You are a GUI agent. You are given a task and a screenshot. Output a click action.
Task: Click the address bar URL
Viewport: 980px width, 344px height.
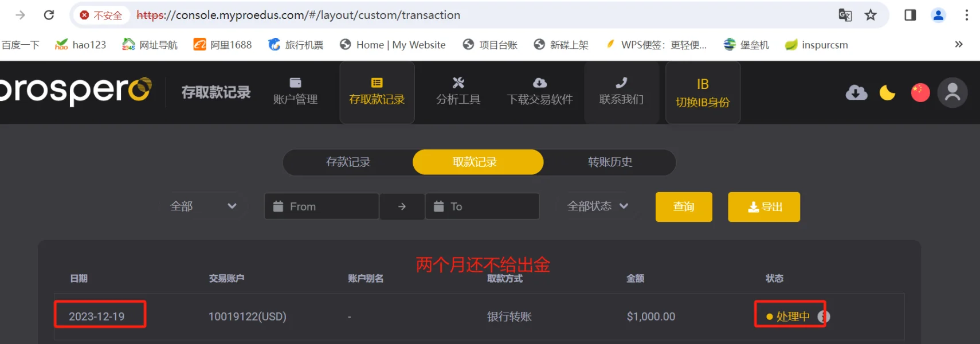pos(298,15)
